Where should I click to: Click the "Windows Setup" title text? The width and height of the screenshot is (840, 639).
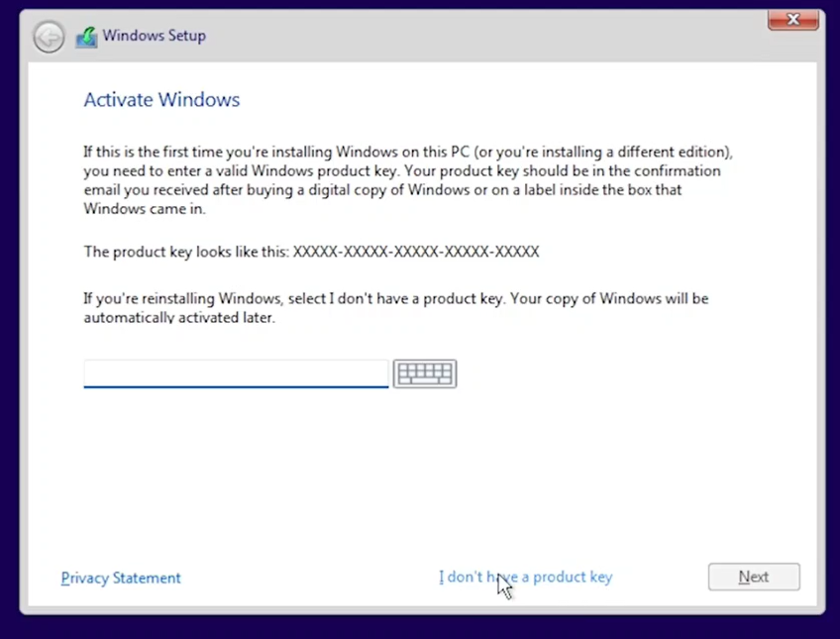click(x=154, y=37)
